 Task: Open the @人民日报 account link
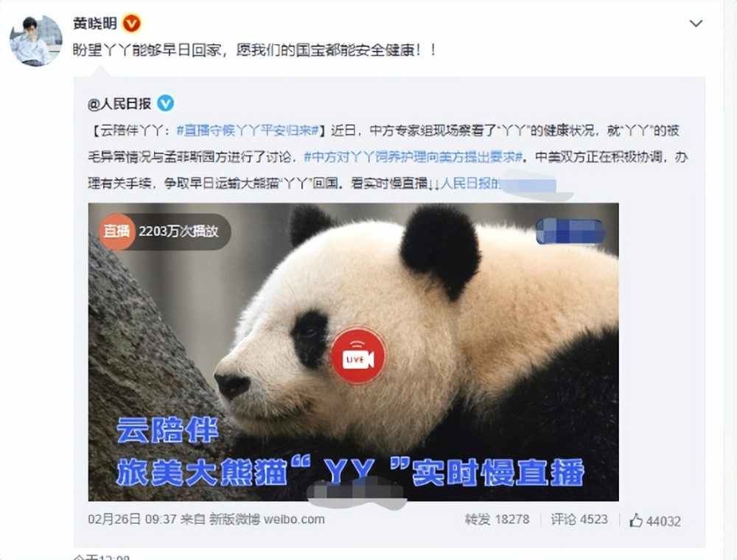(x=119, y=103)
